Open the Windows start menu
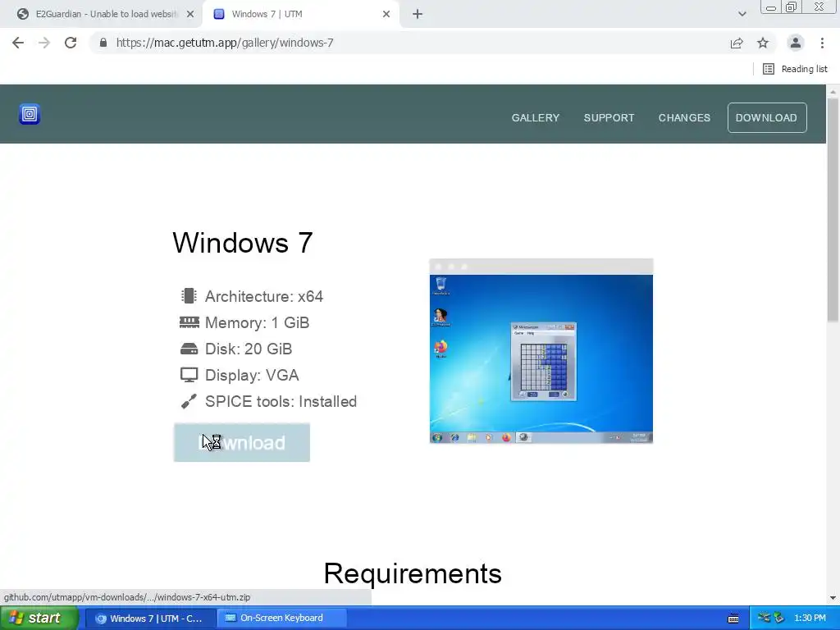The image size is (840, 630). pyautogui.click(x=39, y=618)
